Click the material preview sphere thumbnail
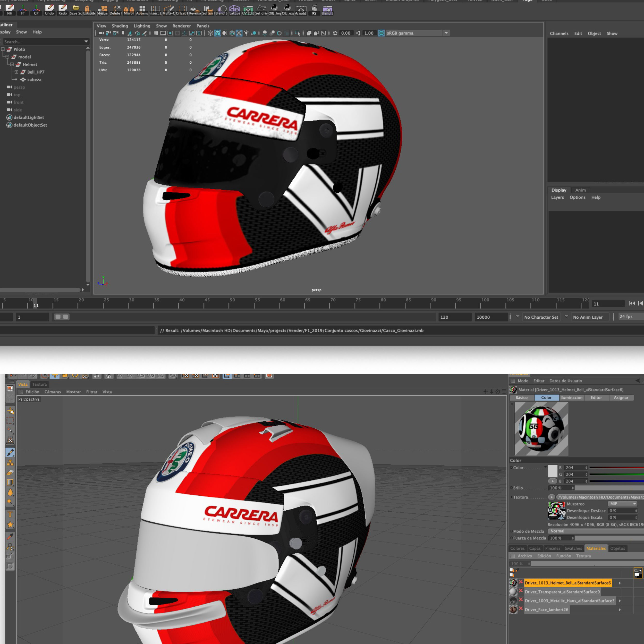Screen dimensions: 644x644 (541, 429)
